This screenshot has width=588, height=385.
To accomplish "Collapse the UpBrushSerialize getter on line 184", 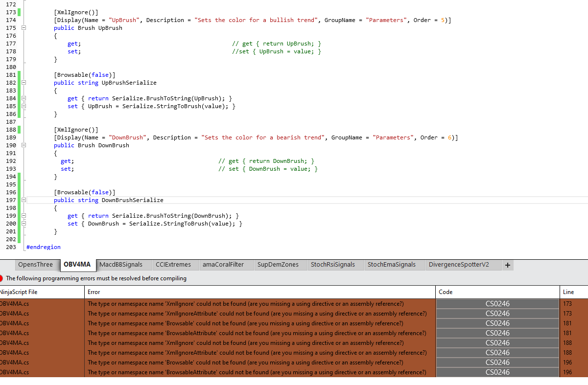I will click(x=24, y=98).
